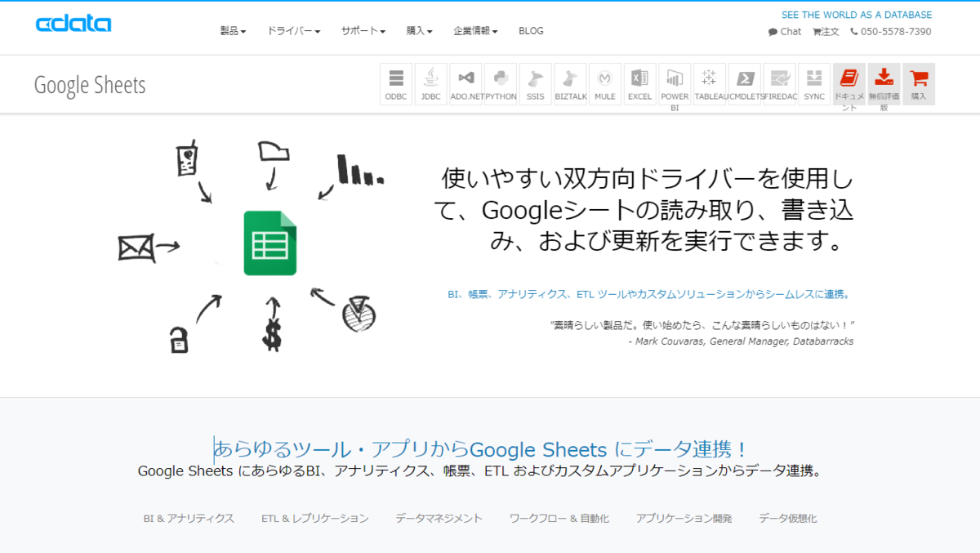Viewport: 980px width, 553px height.
Task: Open the BizTalk adapter icon
Action: click(571, 84)
